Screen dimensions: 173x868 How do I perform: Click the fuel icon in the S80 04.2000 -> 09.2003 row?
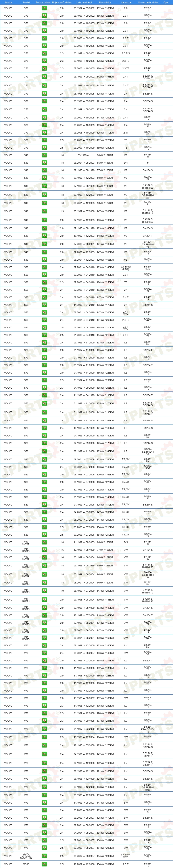click(x=44, y=512)
